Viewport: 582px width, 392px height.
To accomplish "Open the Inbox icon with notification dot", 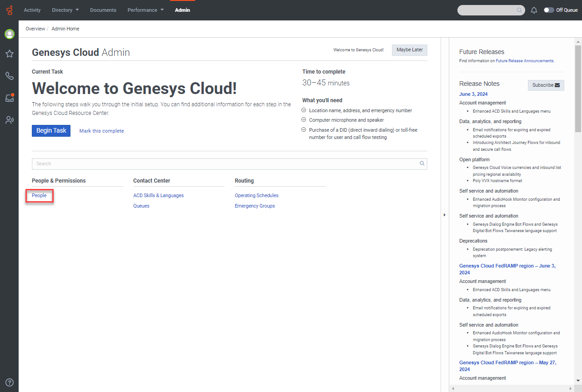I will pyautogui.click(x=9, y=98).
